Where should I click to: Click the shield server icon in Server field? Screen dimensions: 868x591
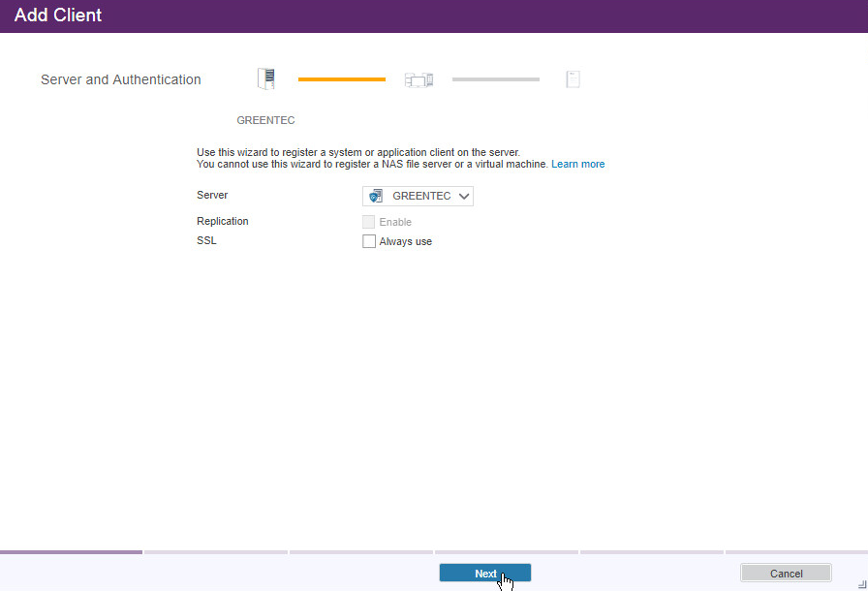coord(376,196)
